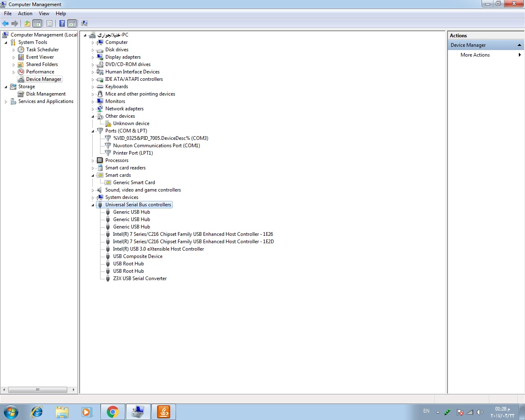Select Device Manager in the console tree
525x420 pixels.
(43, 79)
